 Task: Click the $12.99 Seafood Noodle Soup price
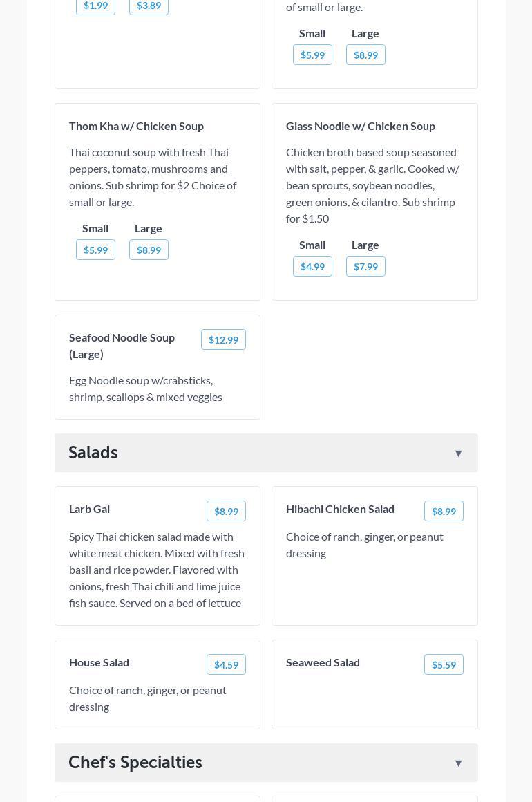pyautogui.click(x=223, y=340)
